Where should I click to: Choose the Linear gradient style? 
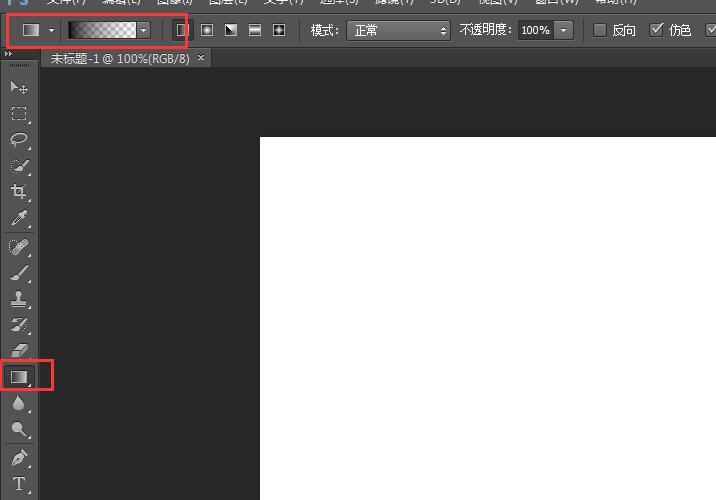[x=182, y=30]
